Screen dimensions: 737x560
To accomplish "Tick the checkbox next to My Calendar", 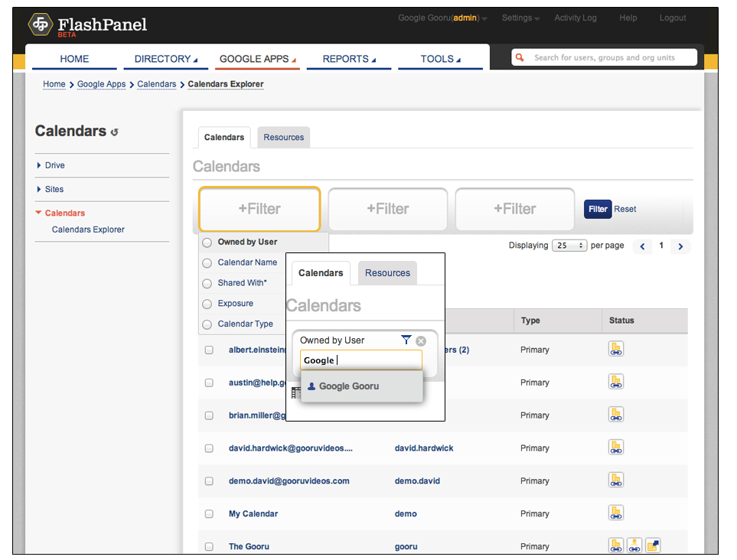I will pyautogui.click(x=209, y=514).
